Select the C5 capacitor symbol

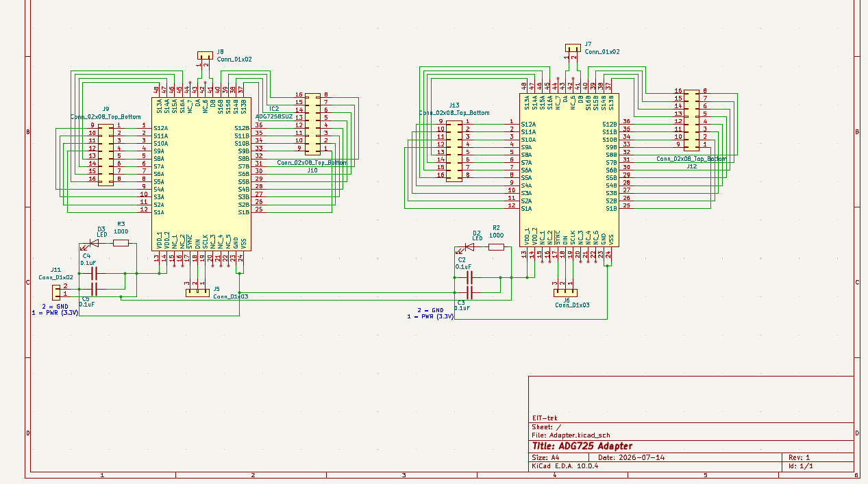[x=95, y=289]
